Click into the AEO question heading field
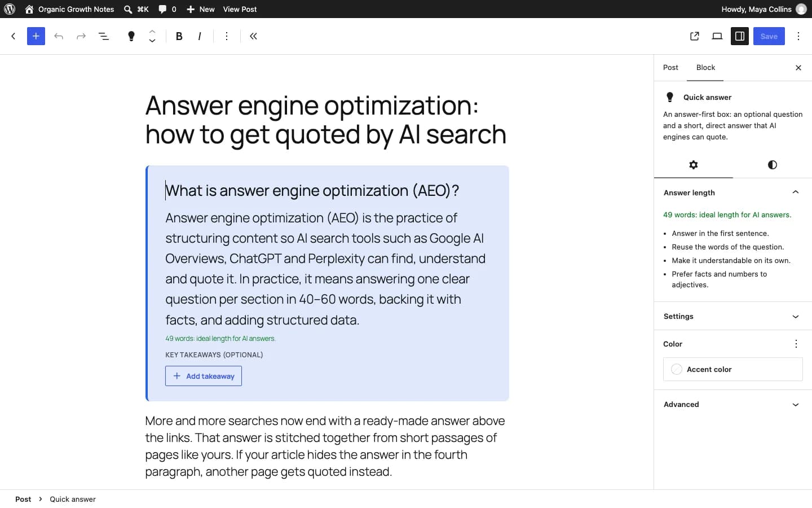The image size is (812, 508). pyautogui.click(x=327, y=191)
